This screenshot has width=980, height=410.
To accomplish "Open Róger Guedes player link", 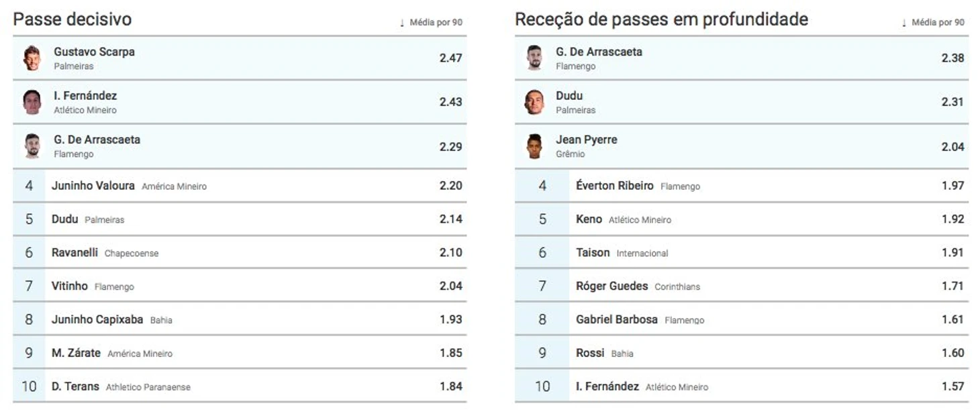I will pyautogui.click(x=611, y=286).
